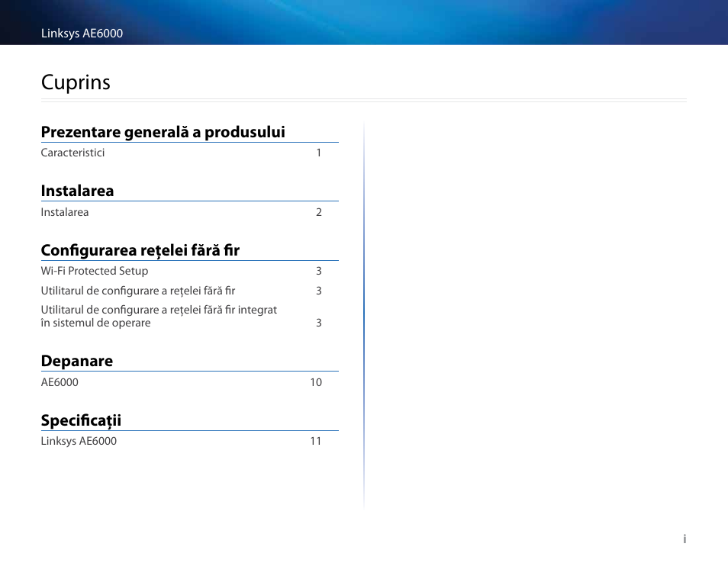Click page number 2 beside Instalarea

(319, 213)
